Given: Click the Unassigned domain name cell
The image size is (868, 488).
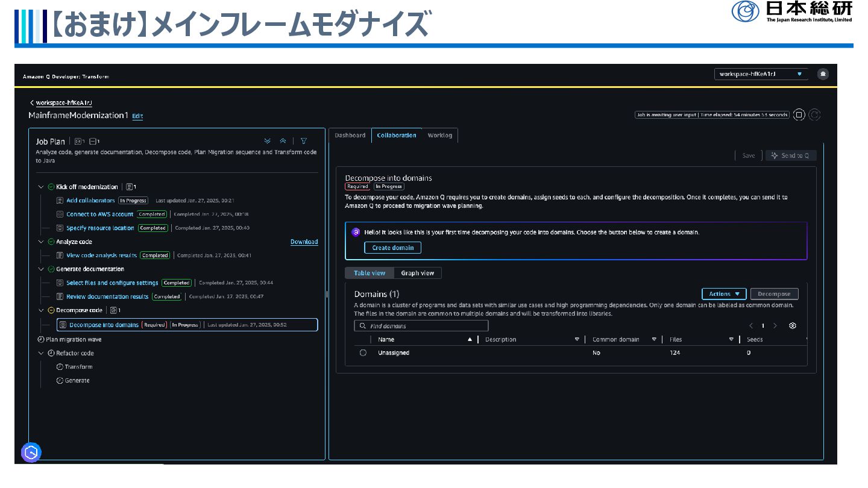Looking at the screenshot, I should [394, 353].
